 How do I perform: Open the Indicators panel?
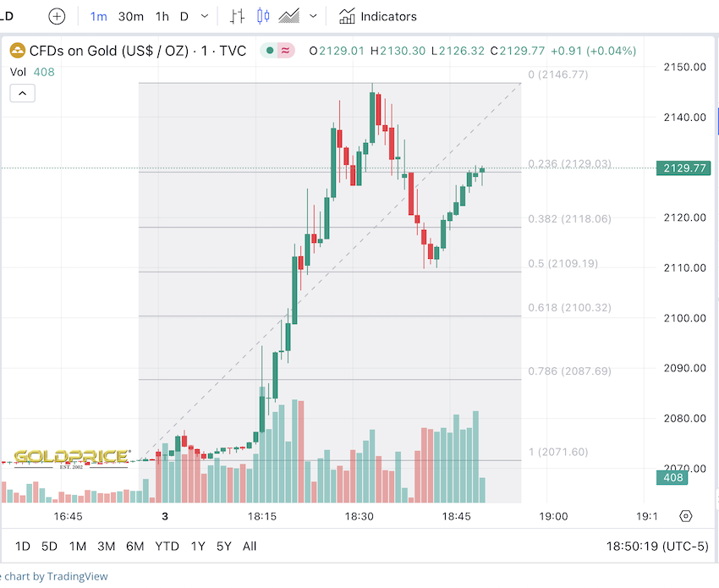pyautogui.click(x=378, y=16)
